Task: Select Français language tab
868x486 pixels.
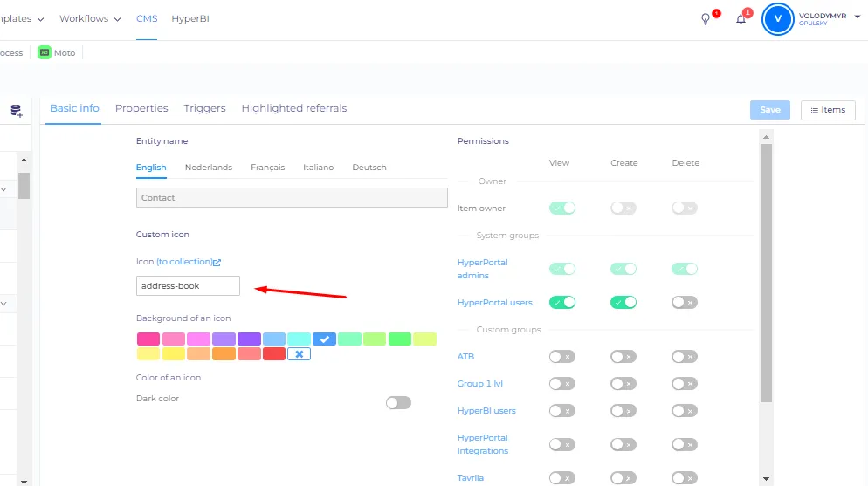Action: [268, 167]
